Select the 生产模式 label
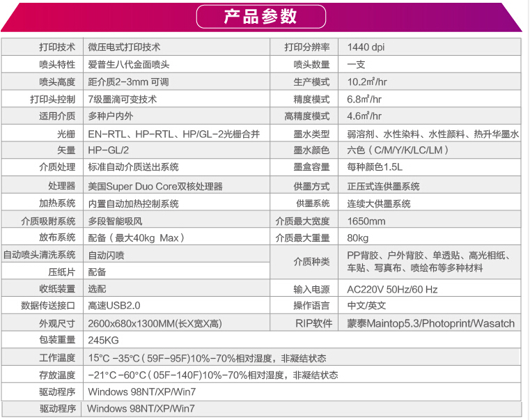The height and width of the screenshot is (420, 530). [x=311, y=81]
